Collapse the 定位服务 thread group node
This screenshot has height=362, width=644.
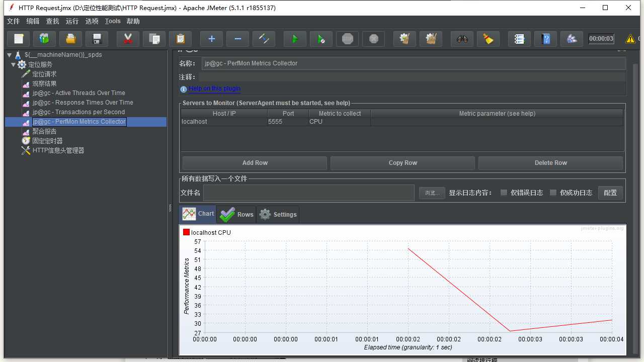[14, 64]
